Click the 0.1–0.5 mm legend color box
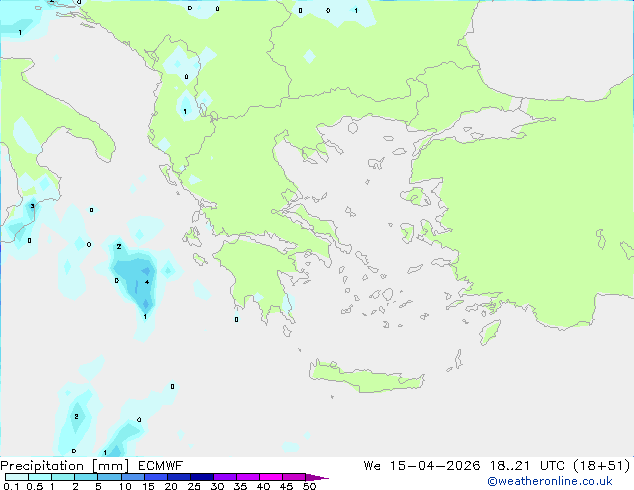 coord(17,477)
